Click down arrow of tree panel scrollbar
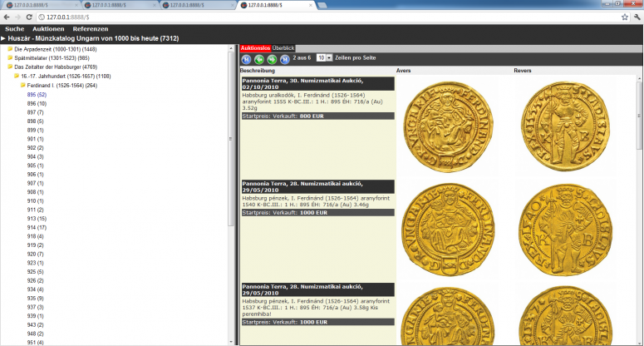 (x=231, y=342)
